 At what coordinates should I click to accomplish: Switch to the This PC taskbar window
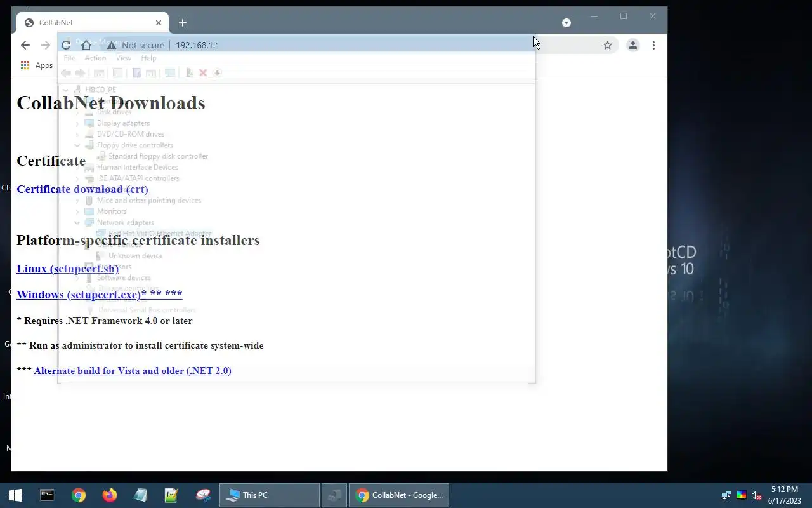pos(270,495)
